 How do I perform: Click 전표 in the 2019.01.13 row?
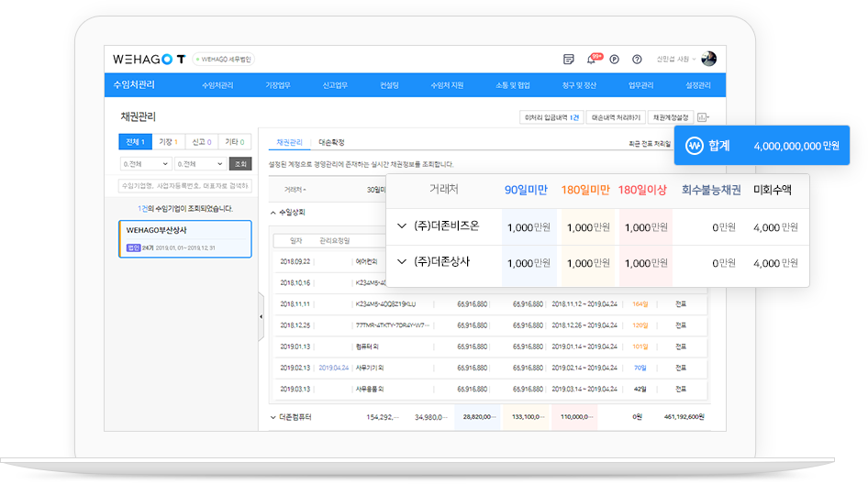coord(681,346)
